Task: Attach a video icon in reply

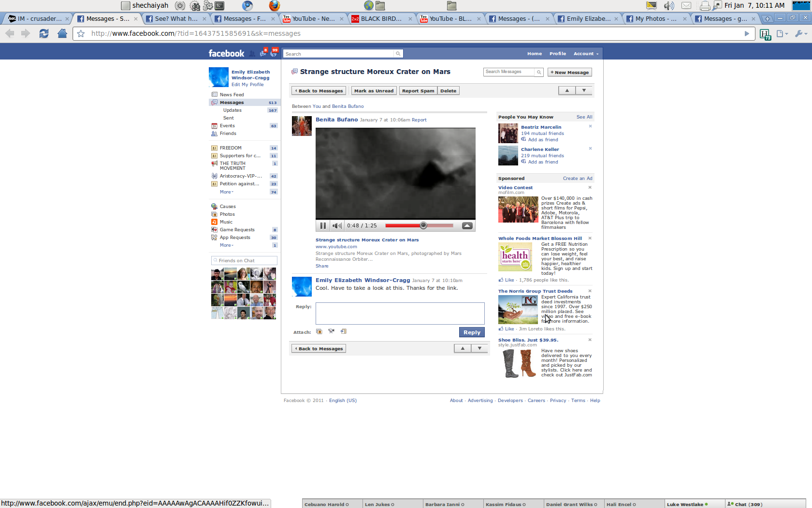Action: click(331, 331)
